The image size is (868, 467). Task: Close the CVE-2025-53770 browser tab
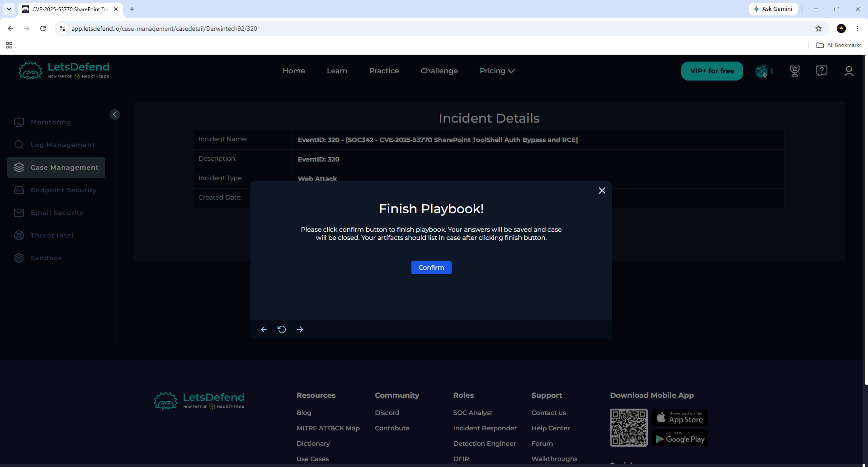coord(116,9)
